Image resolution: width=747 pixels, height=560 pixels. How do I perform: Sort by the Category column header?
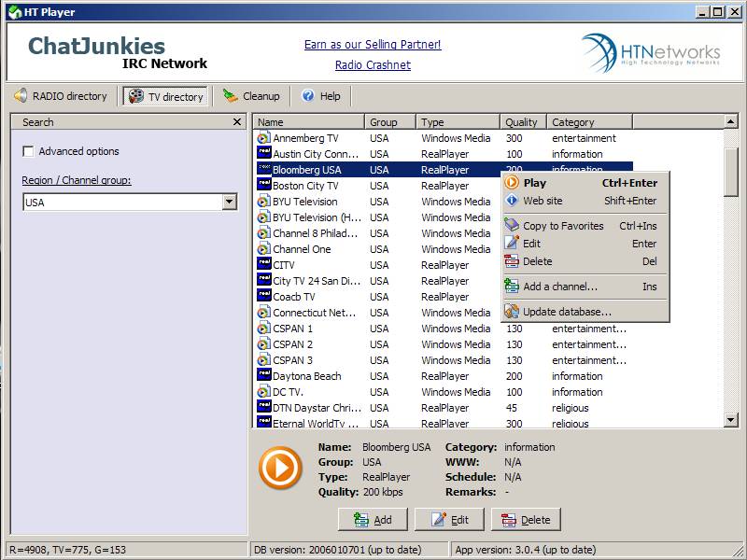click(x=590, y=122)
